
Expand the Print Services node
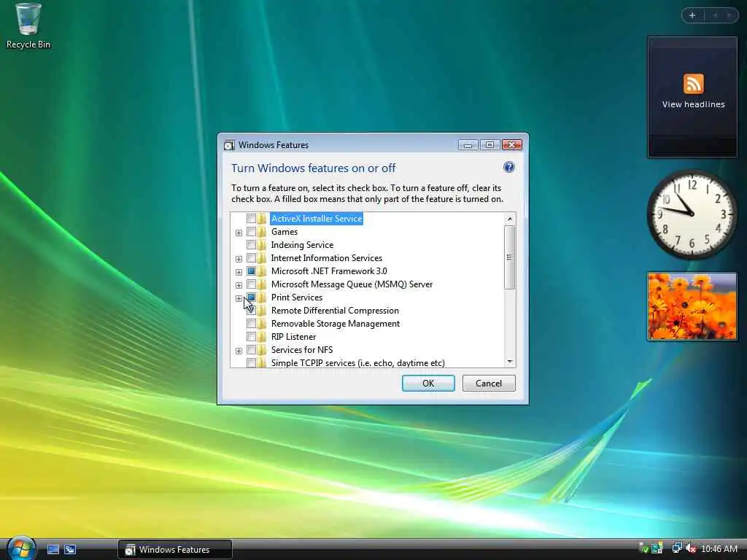[x=239, y=298]
